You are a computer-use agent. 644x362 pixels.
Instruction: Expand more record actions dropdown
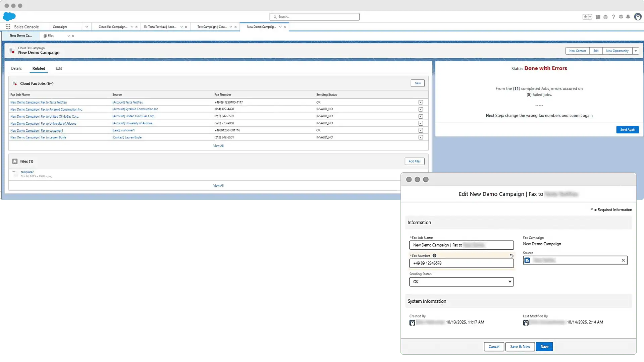tap(636, 51)
